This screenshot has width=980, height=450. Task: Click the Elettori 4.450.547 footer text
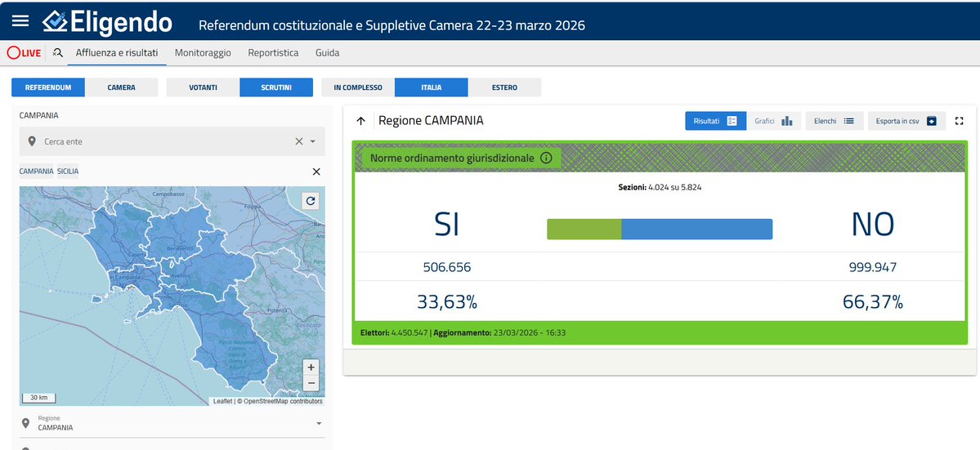tap(394, 332)
